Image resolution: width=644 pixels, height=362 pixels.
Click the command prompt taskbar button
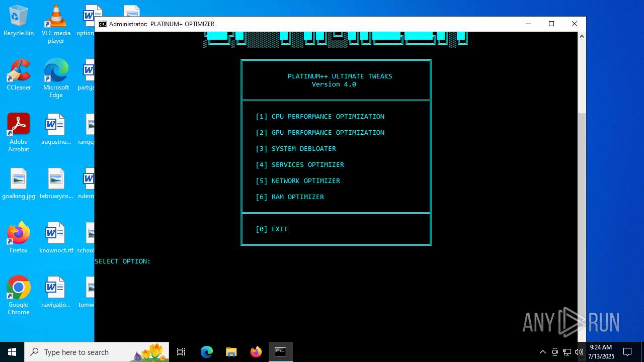point(280,352)
